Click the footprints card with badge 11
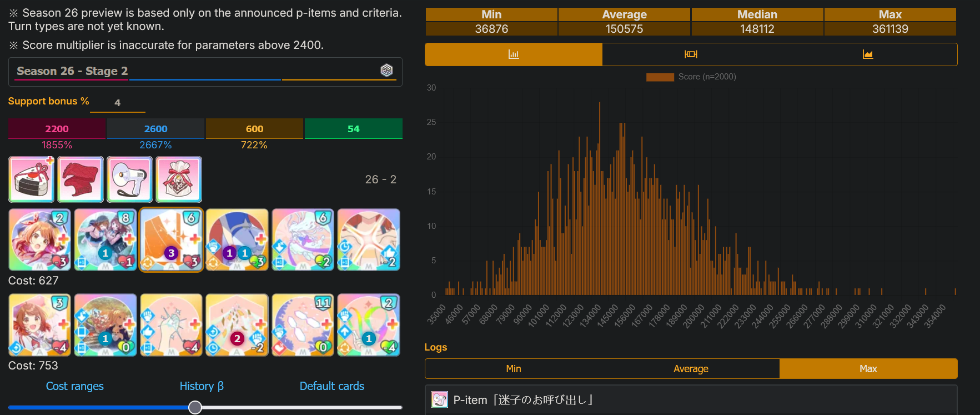Image resolution: width=980 pixels, height=415 pixels. [x=303, y=325]
